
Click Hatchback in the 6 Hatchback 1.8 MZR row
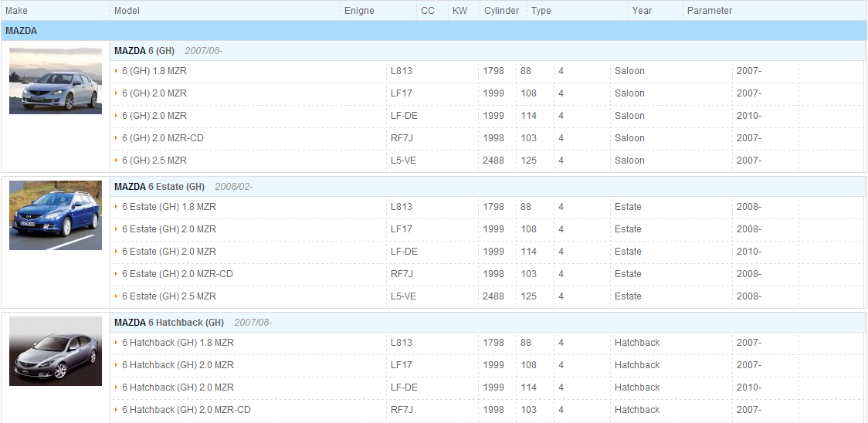pos(637,343)
